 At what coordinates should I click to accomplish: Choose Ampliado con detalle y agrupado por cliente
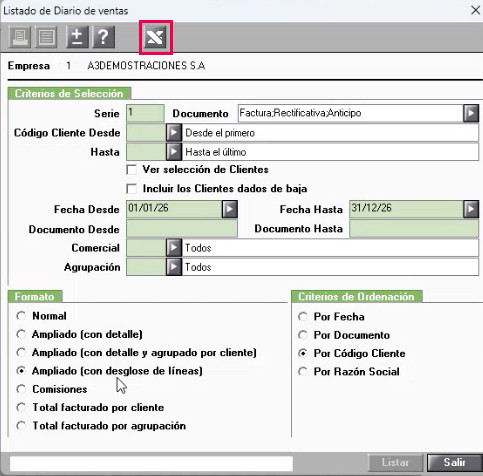point(21,352)
